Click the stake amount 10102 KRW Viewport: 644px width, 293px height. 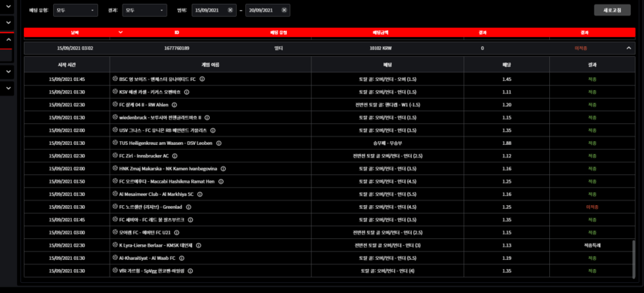(381, 49)
